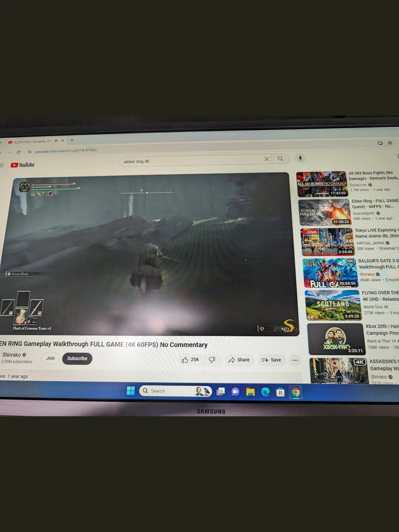399x532 pixels.
Task: Mute the tab via speaker icon
Action: [x=56, y=141]
